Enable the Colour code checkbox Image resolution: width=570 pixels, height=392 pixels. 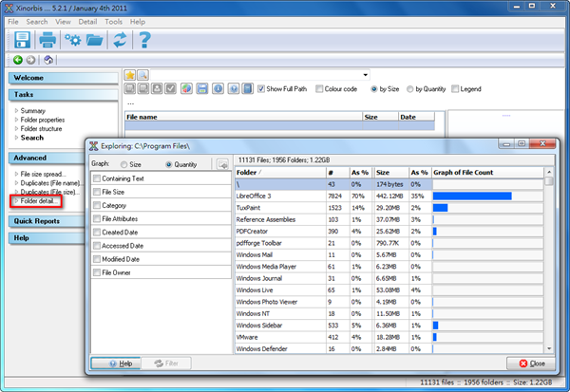coord(320,89)
